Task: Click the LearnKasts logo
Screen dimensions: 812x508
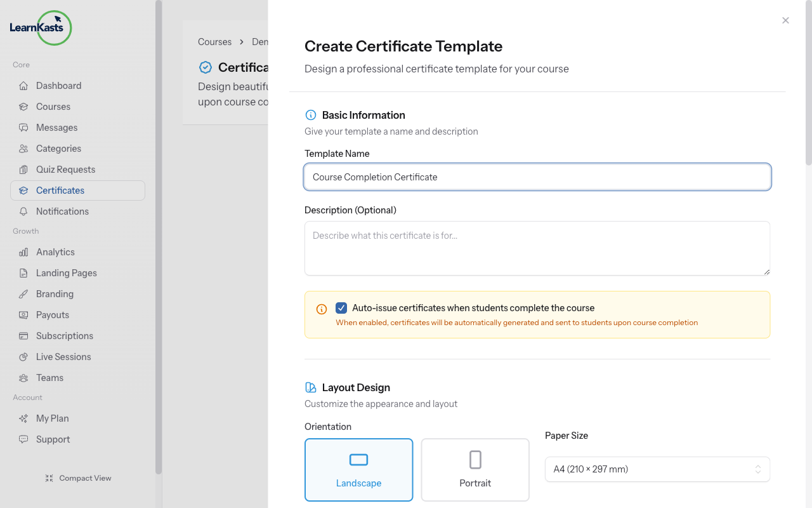Action: [x=41, y=28]
